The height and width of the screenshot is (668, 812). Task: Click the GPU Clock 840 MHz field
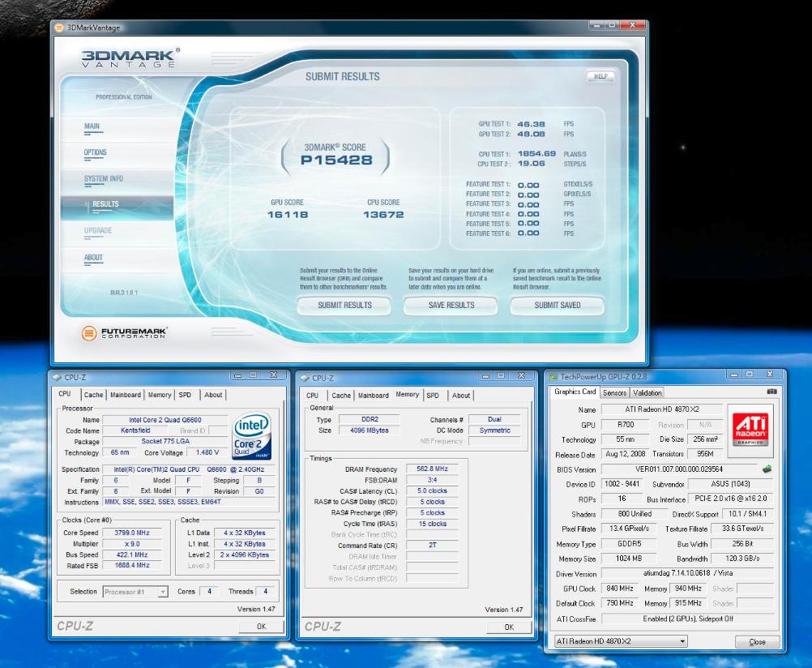point(620,589)
